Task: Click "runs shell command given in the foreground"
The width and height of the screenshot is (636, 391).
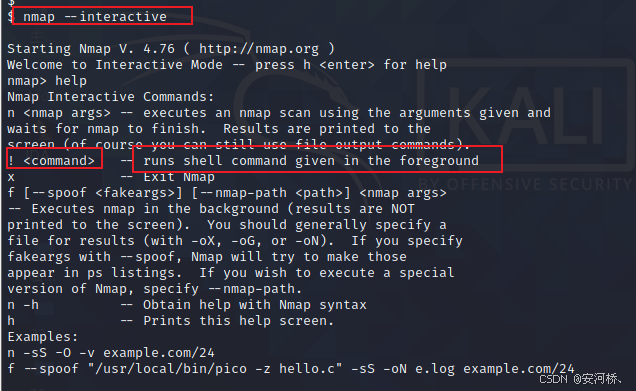Action: pyautogui.click(x=311, y=161)
